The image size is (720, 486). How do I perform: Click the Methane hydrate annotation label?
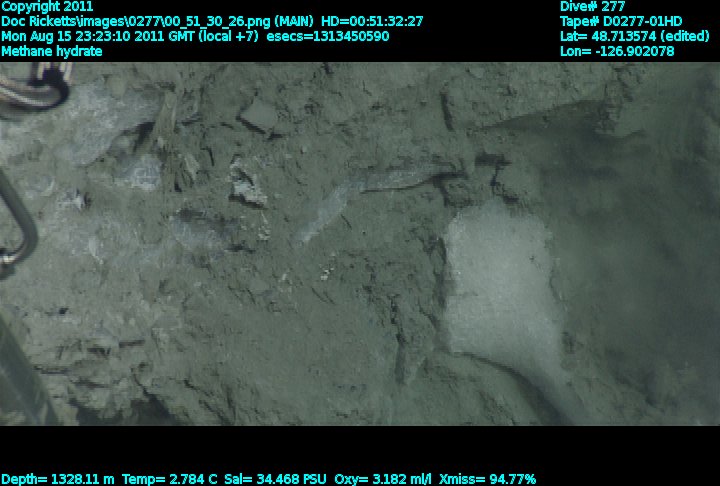49,51
